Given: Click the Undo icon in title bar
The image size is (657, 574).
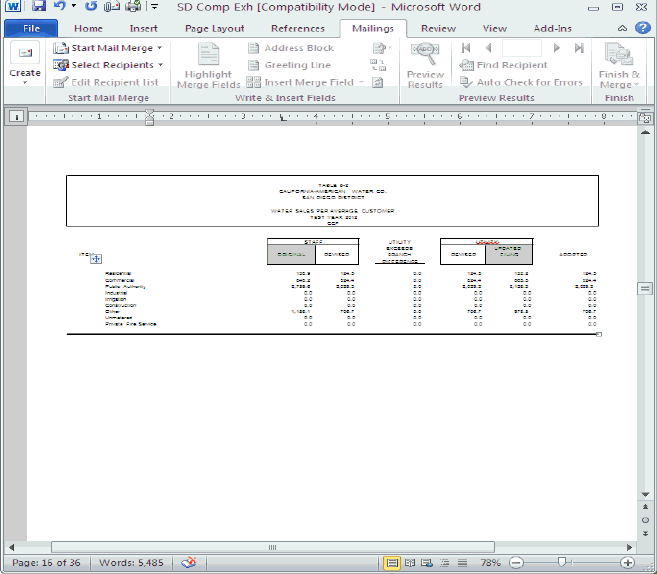Looking at the screenshot, I should (59, 7).
